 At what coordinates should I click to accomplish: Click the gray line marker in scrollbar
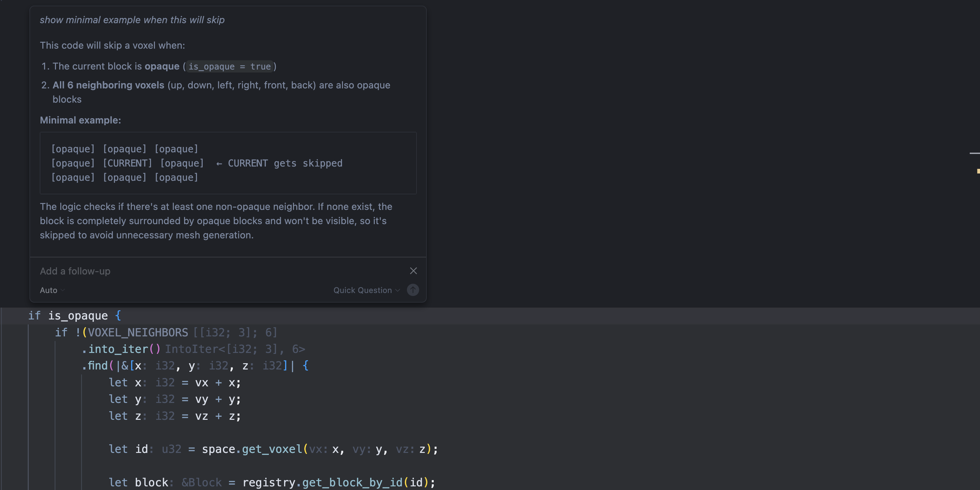pos(974,153)
